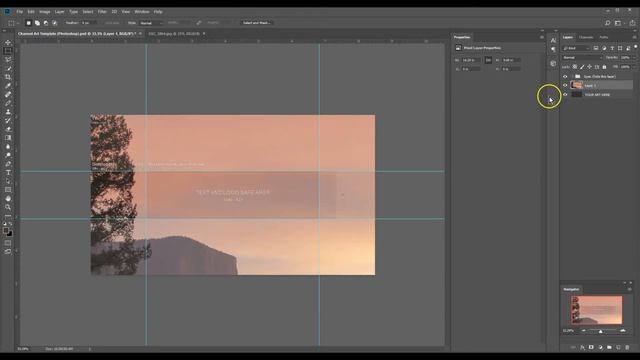Image resolution: width=640 pixels, height=360 pixels.
Task: Click Intersect with Selection mode icon
Action: [x=54, y=23]
